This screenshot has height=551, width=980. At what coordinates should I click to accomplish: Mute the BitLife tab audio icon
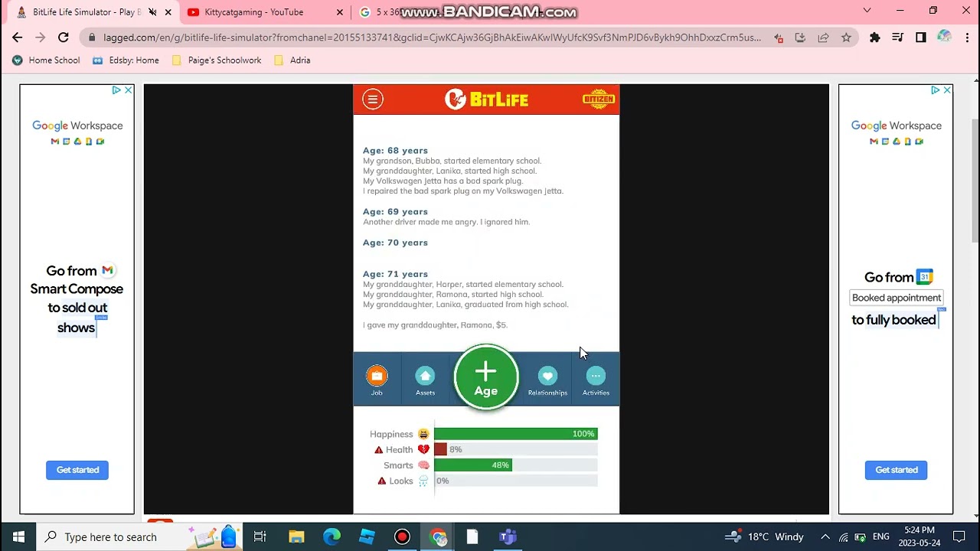click(x=152, y=12)
